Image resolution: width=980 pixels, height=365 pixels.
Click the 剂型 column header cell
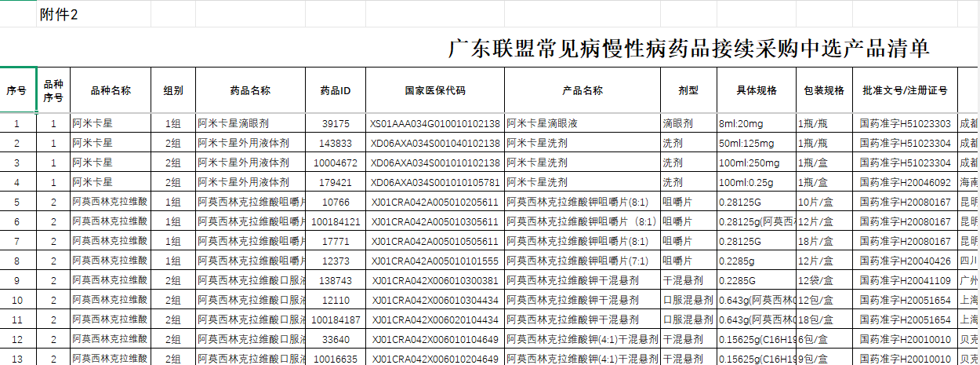click(688, 90)
